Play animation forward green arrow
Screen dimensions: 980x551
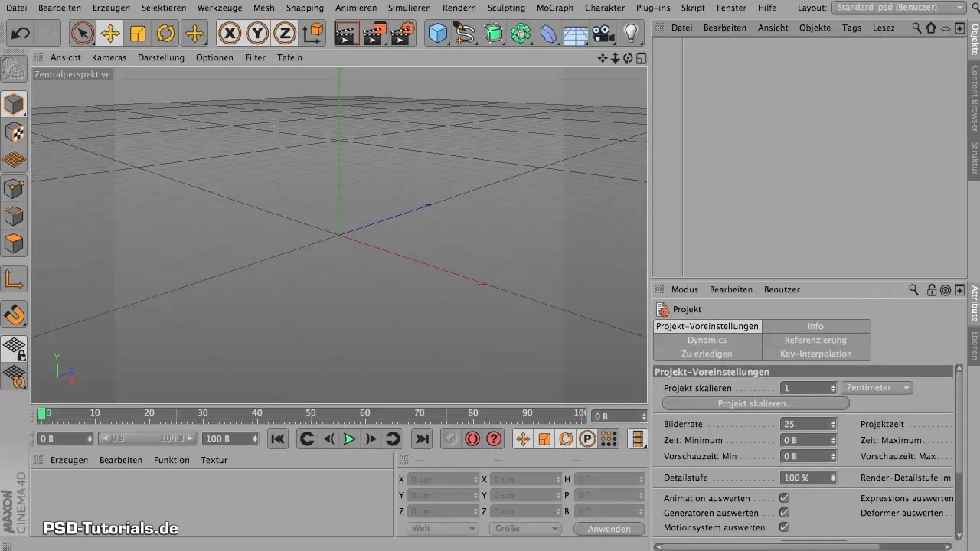tap(349, 439)
